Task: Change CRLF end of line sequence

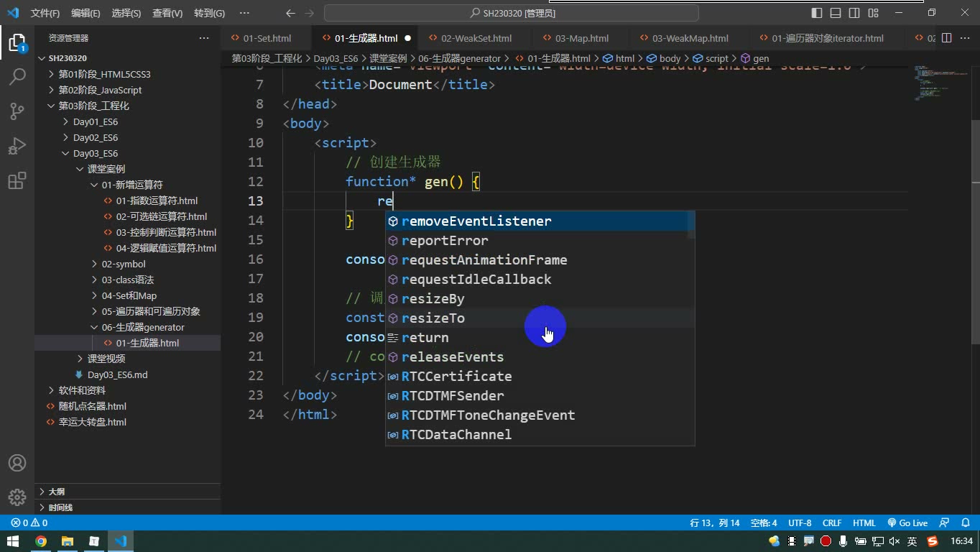Action: point(832,523)
